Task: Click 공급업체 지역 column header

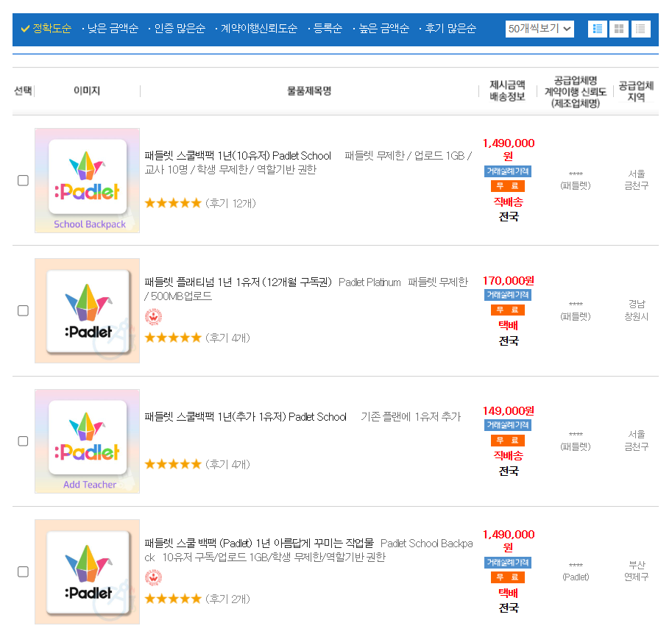Action: pyautogui.click(x=636, y=91)
